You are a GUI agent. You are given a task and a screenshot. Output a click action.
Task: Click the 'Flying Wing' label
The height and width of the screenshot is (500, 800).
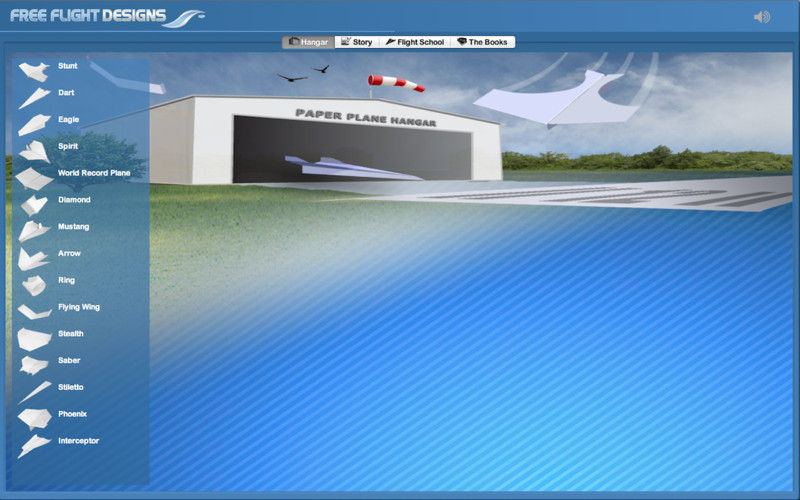79,307
